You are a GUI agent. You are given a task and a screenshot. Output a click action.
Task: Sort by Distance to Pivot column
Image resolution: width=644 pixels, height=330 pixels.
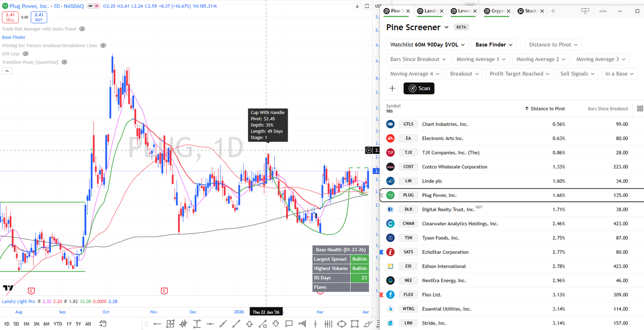[x=544, y=108]
